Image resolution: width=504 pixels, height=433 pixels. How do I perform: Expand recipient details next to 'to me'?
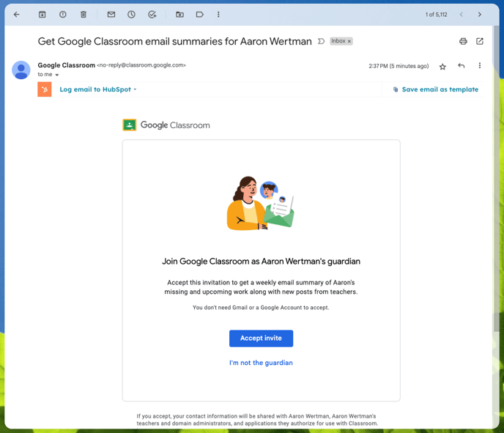(x=57, y=75)
